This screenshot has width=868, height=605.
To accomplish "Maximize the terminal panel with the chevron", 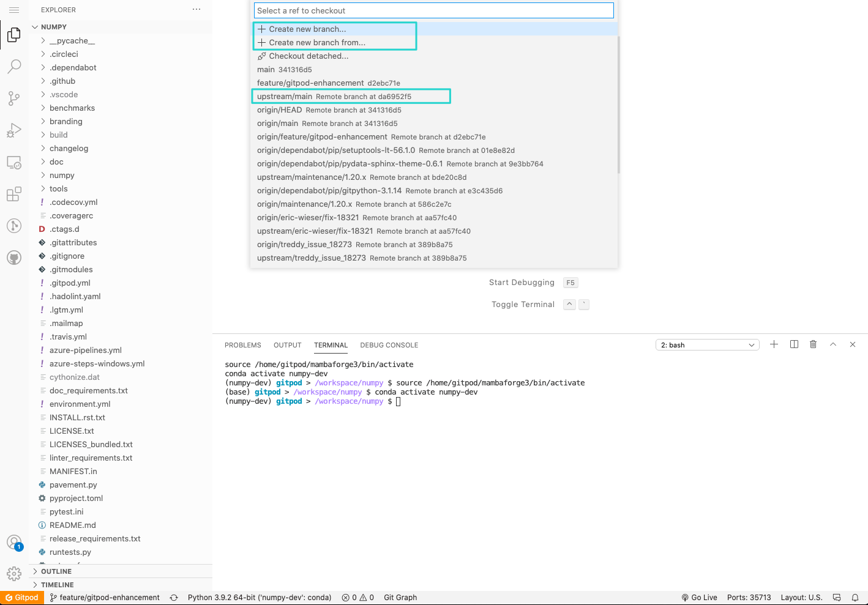I will (833, 344).
